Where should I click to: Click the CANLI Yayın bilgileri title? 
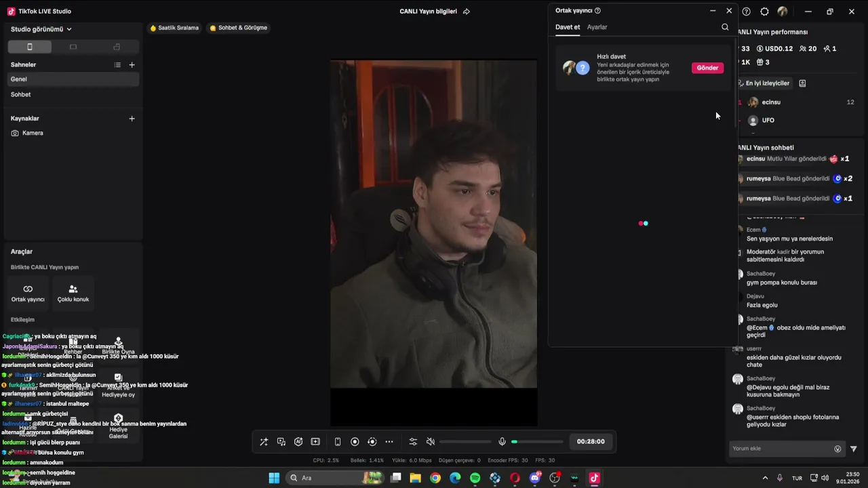[429, 12]
